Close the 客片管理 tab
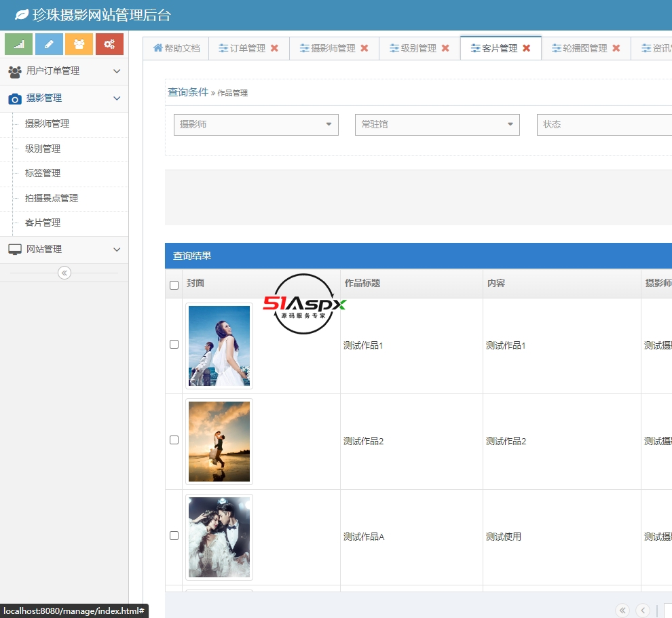The width and height of the screenshot is (672, 618). tap(526, 48)
